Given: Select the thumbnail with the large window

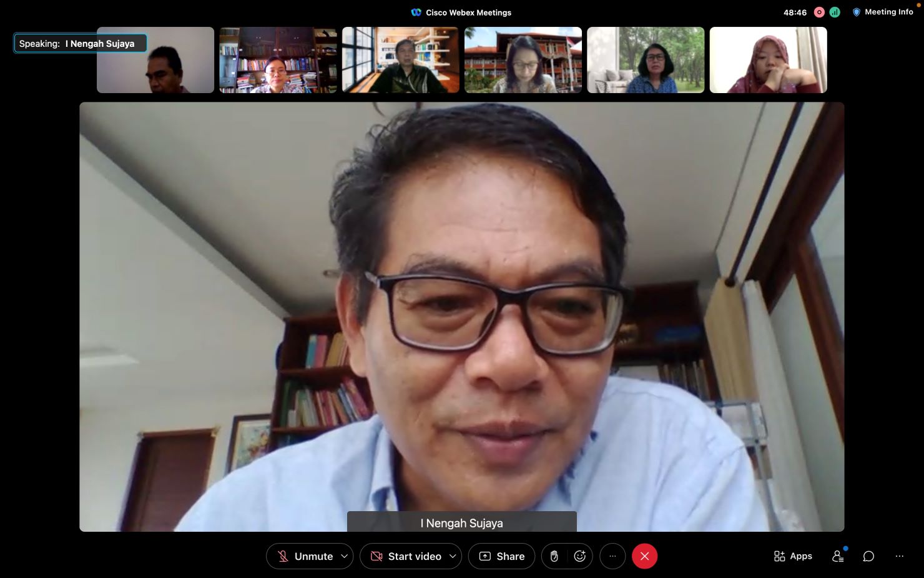Looking at the screenshot, I should 400,60.
